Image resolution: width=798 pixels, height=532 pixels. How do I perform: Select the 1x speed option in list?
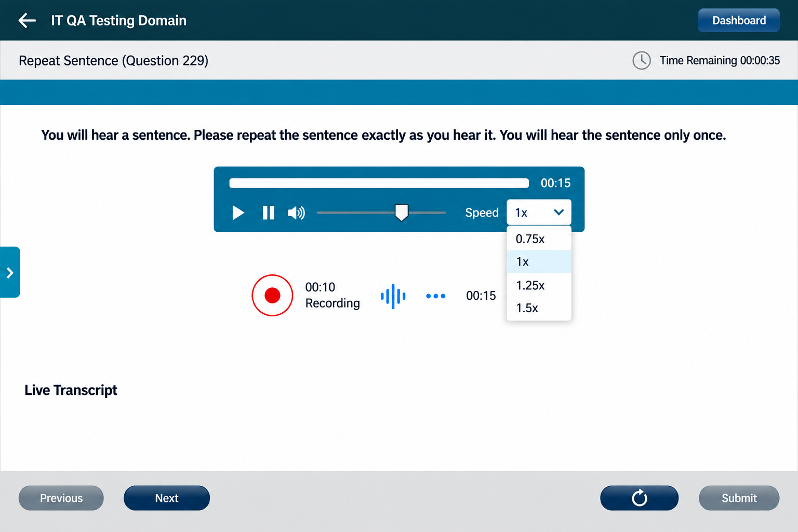pos(539,262)
